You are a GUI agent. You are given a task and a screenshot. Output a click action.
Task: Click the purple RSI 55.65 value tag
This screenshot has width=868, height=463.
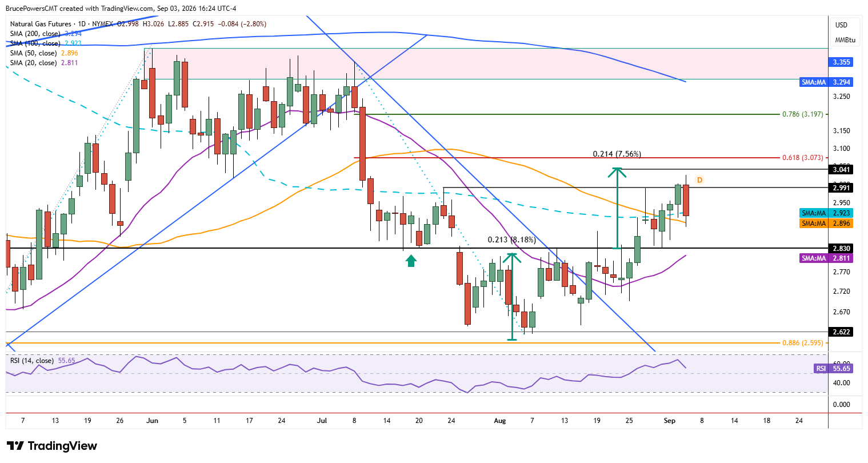click(x=833, y=369)
